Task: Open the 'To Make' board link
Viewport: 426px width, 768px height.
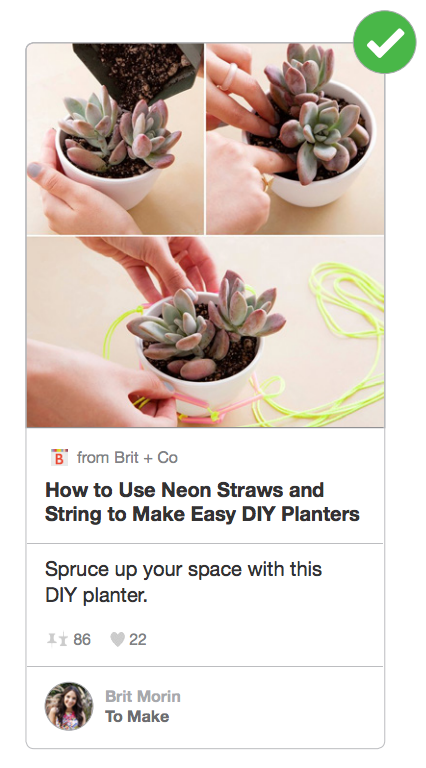Action: point(137,717)
